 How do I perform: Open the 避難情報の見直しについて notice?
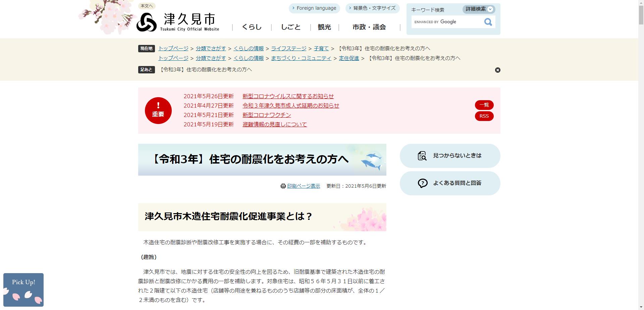click(274, 124)
